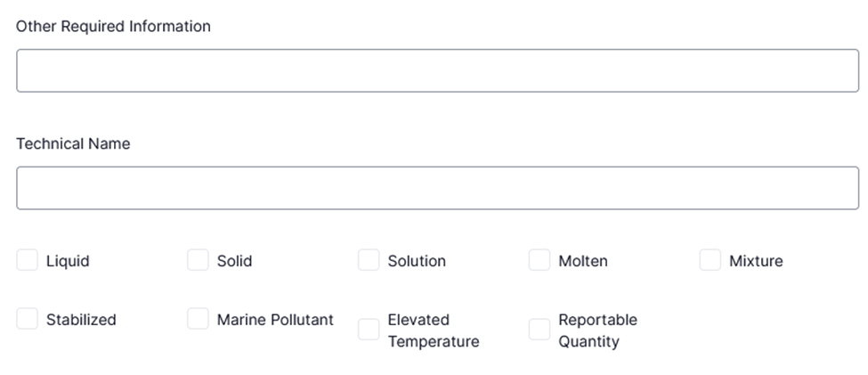Check the Solution box

[x=369, y=260]
